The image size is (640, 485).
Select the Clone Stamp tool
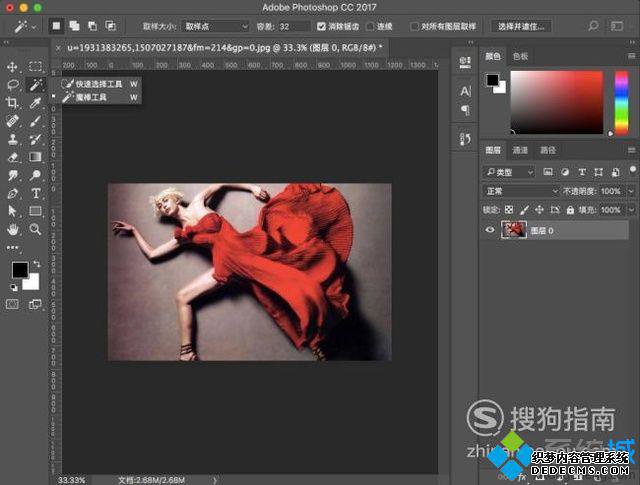click(x=13, y=139)
